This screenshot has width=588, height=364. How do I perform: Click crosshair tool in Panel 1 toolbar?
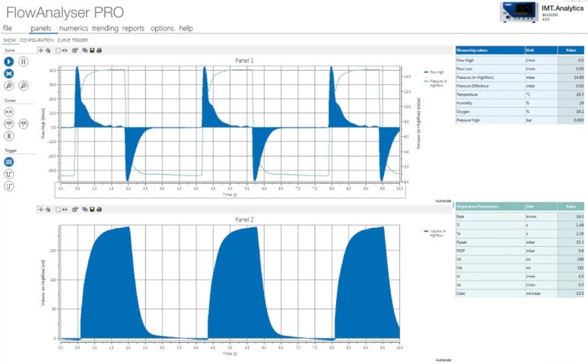(x=41, y=50)
